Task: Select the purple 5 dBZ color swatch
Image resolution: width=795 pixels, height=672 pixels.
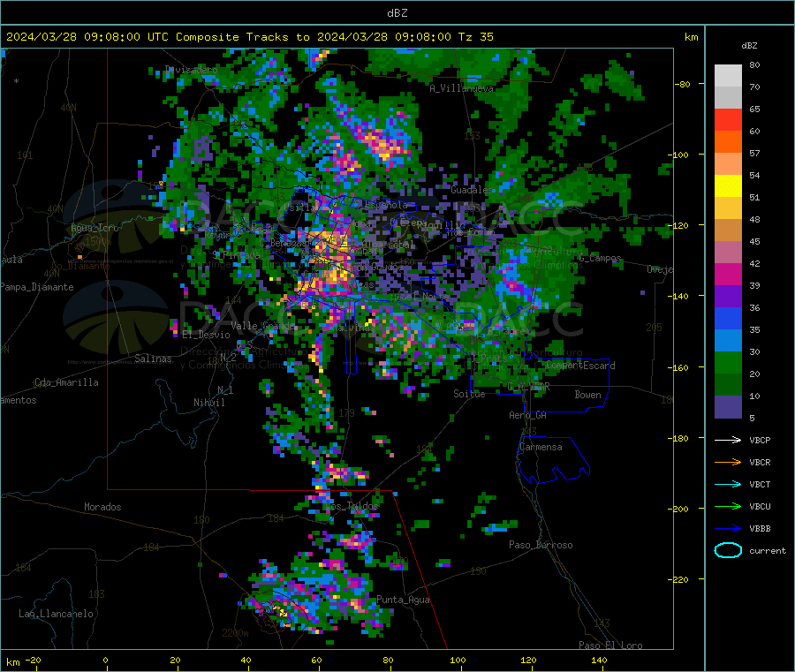Action: (x=728, y=407)
